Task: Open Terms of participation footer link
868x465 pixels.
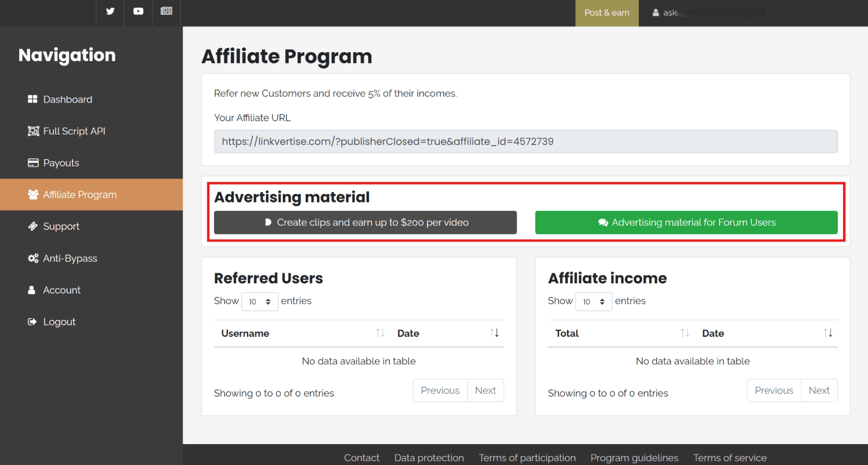Action: coord(527,458)
